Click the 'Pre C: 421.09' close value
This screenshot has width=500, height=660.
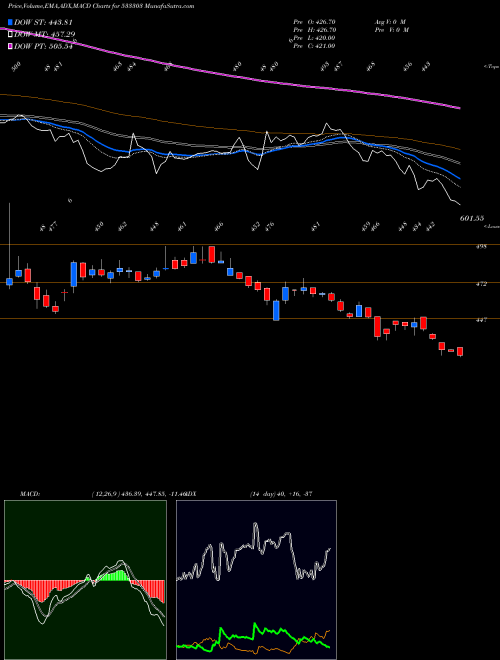tap(314, 46)
